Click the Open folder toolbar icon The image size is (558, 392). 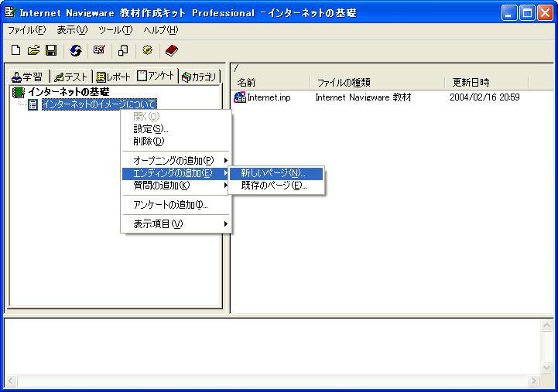coord(33,50)
